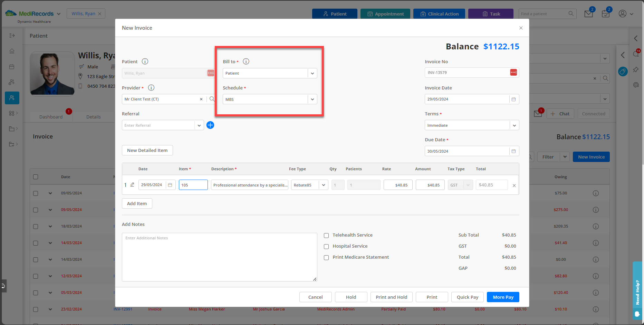The width and height of the screenshot is (644, 325).
Task: Search providers with magnifier icon
Action: click(x=212, y=99)
